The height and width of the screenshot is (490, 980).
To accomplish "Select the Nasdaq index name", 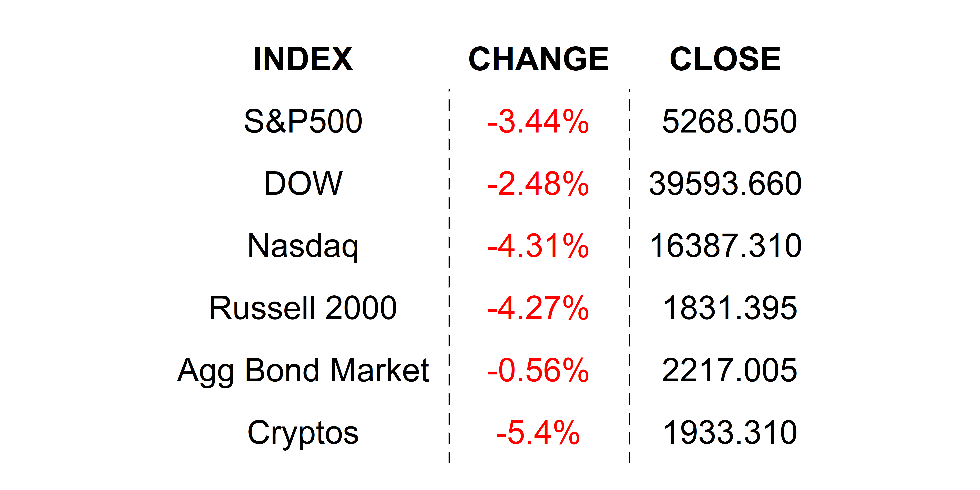I will (303, 246).
